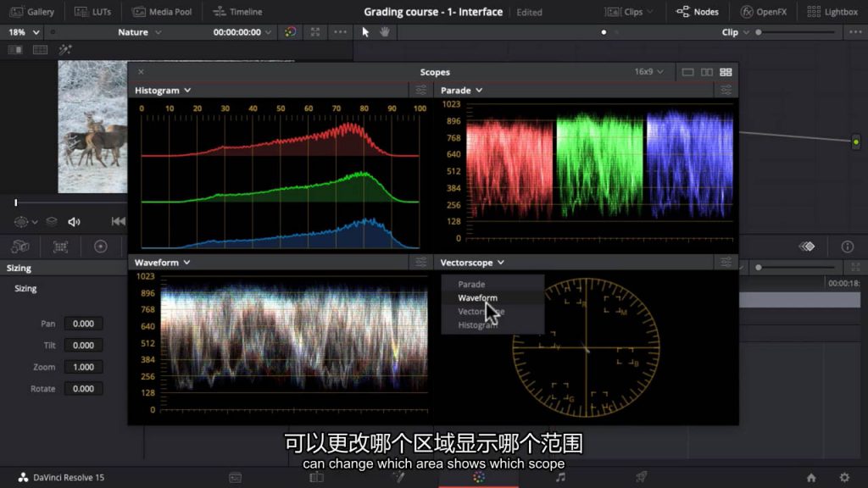Switch scopes to single view layout
The image size is (868, 488).
687,72
